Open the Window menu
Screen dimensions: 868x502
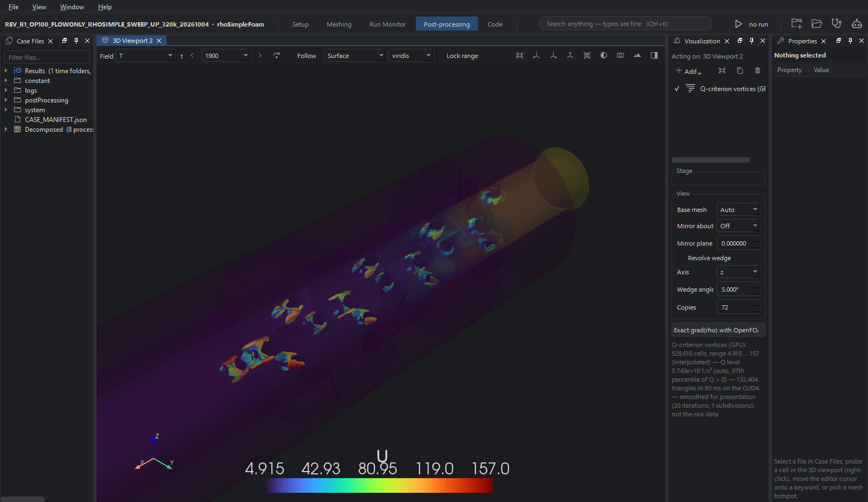[x=72, y=7]
